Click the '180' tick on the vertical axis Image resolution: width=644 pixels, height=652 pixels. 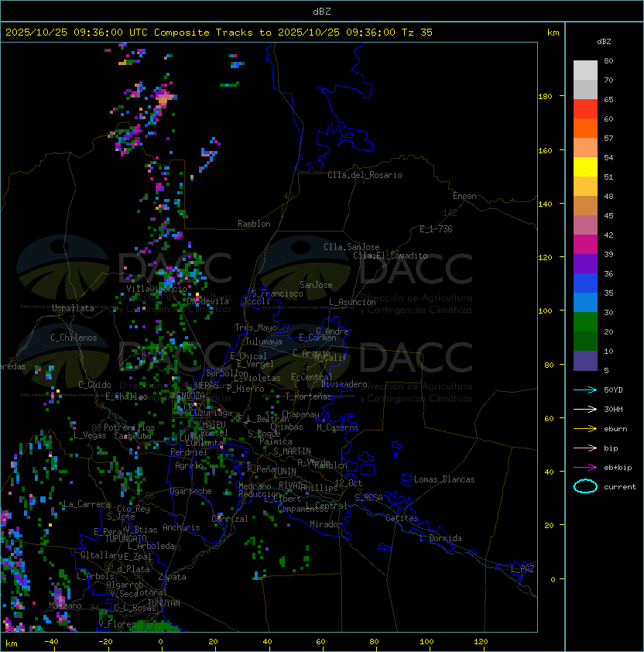[545, 97]
